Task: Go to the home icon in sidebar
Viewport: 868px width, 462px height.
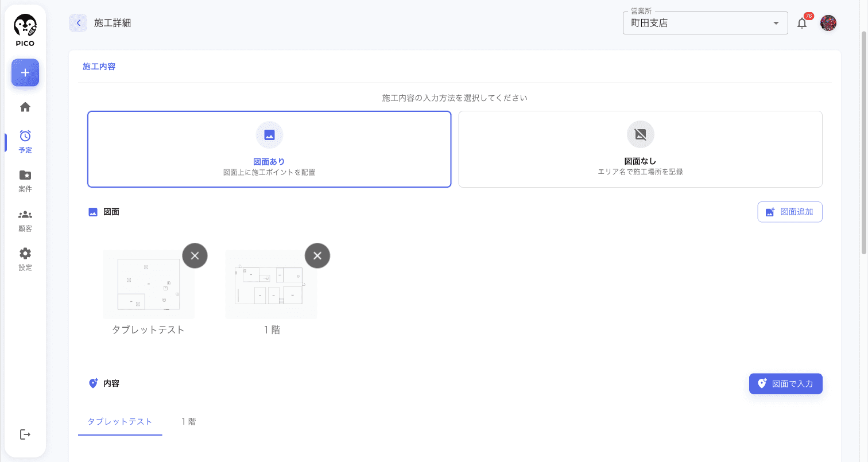Action: click(25, 107)
